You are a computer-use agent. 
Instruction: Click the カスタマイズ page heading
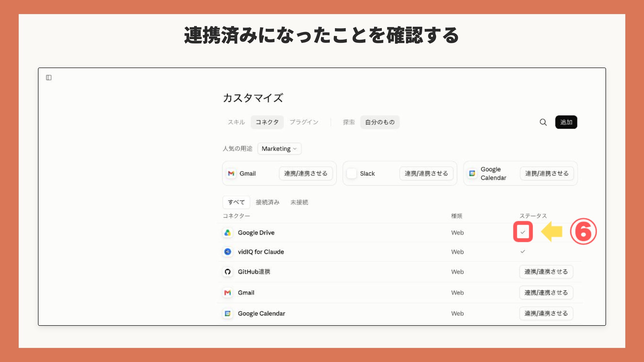click(253, 98)
